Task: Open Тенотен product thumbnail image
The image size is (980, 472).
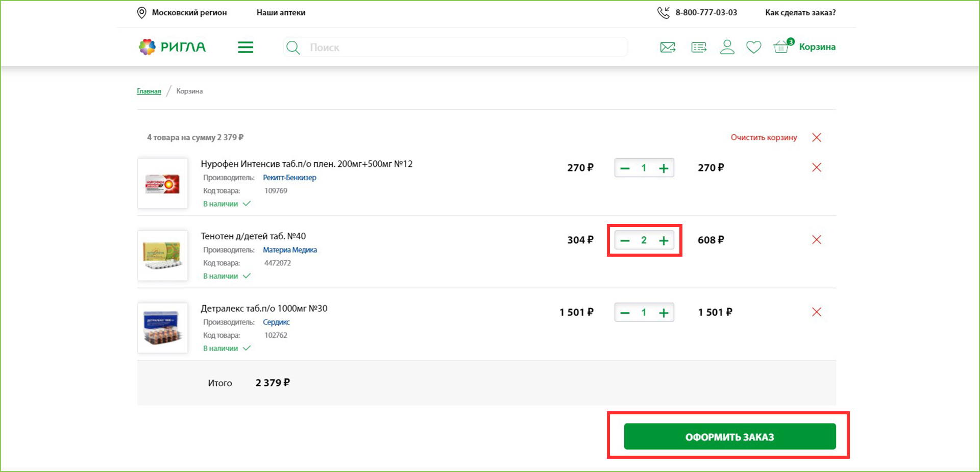Action: (163, 255)
